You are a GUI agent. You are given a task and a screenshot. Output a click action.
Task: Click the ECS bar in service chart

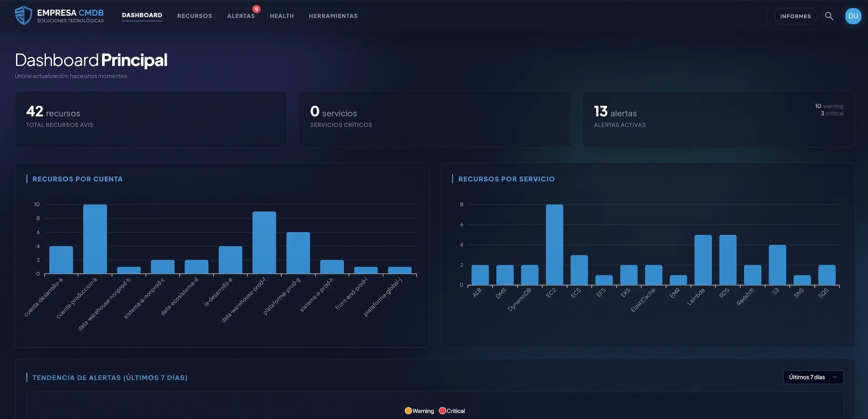579,270
